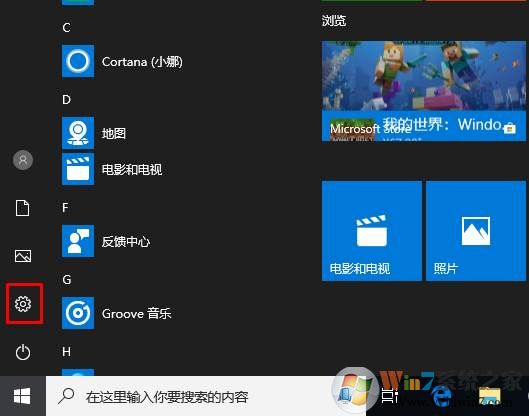The width and height of the screenshot is (529, 416).
Task: Open 电影和电视 icon in app list
Action: [78, 169]
